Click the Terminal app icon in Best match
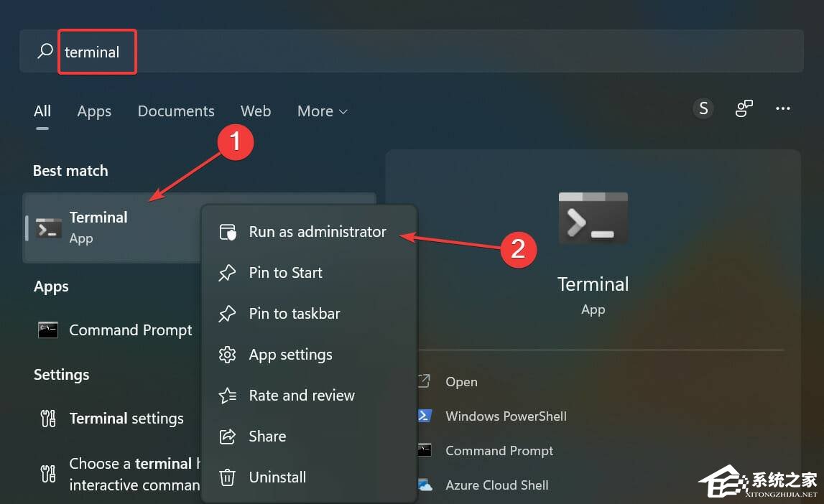824x504 pixels. pyautogui.click(x=49, y=228)
